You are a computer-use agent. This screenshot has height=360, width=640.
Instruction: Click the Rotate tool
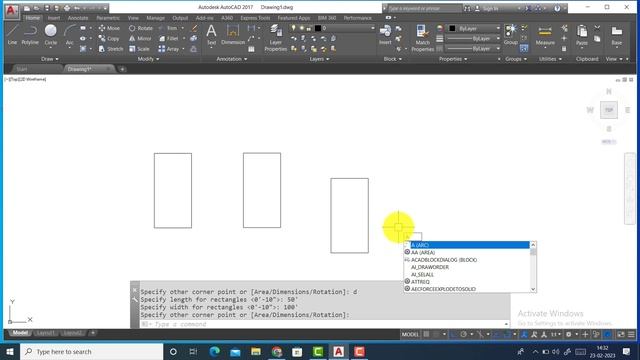click(140, 28)
